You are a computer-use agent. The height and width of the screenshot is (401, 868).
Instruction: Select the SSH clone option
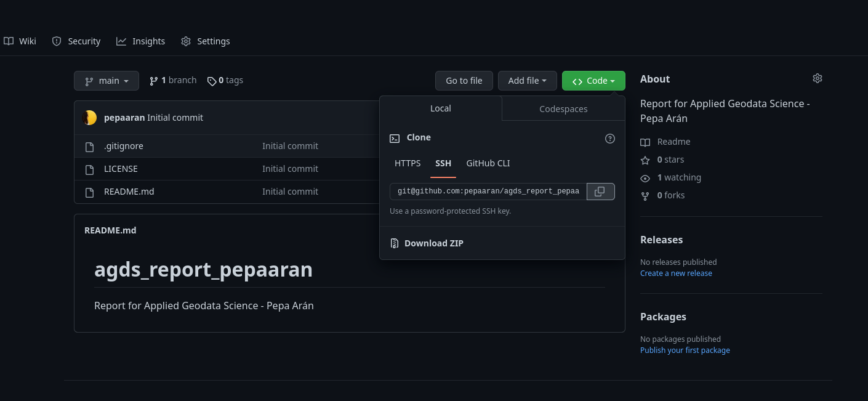(443, 163)
